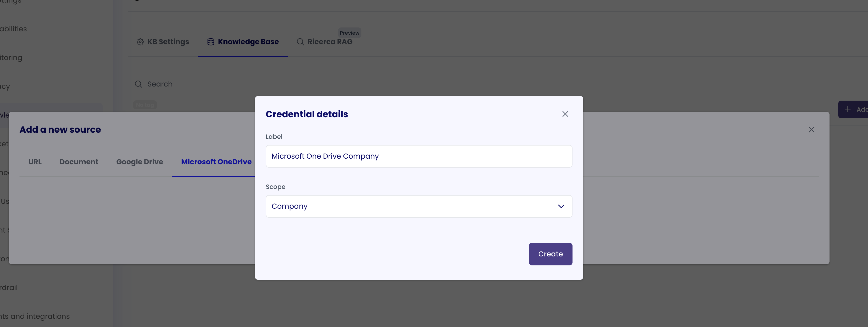Click the Scope field label
868x327 pixels.
point(275,187)
